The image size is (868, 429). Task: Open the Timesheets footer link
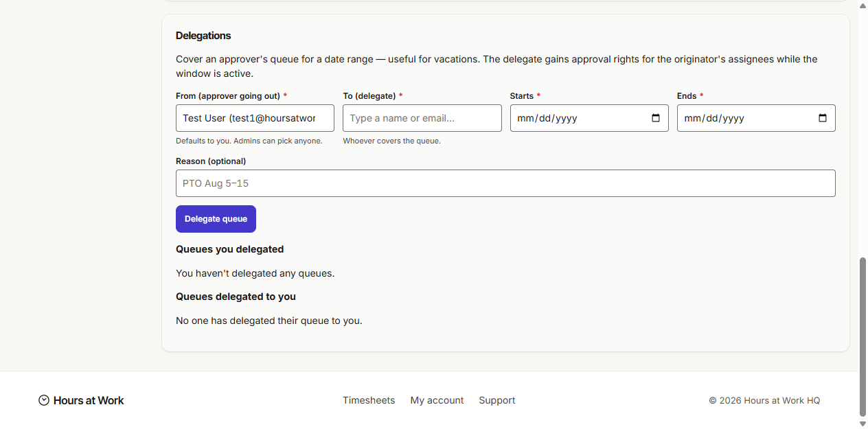click(x=369, y=400)
